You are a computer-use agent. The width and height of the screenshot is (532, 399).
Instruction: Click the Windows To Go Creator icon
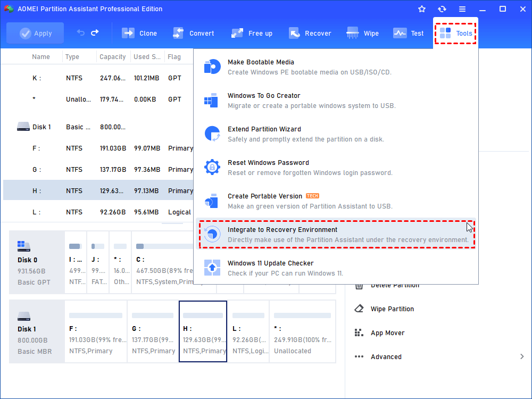211,100
